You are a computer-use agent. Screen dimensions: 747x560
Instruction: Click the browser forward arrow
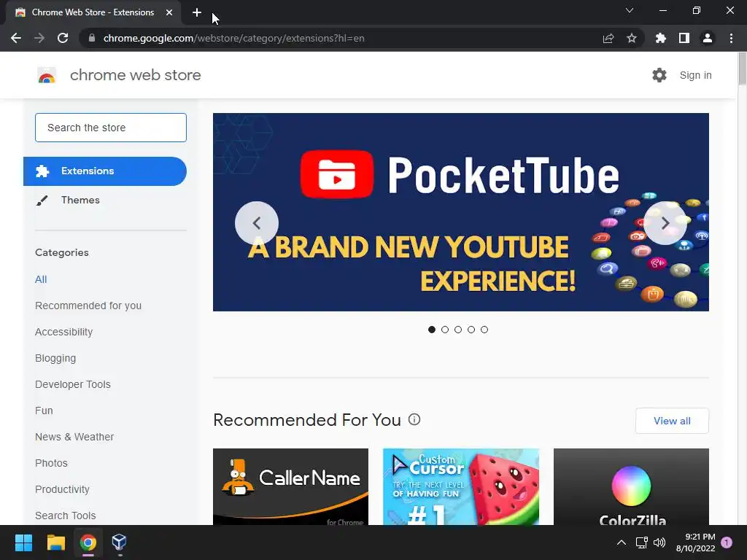[39, 38]
